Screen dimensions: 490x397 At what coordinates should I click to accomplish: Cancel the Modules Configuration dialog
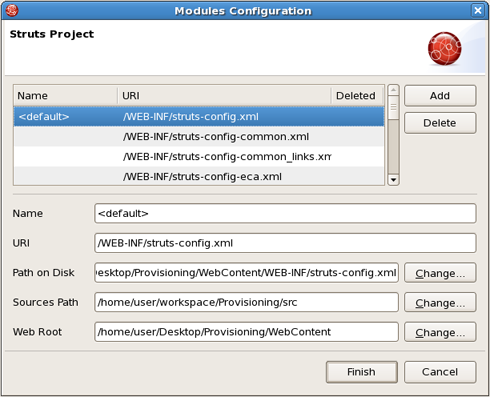coord(440,372)
